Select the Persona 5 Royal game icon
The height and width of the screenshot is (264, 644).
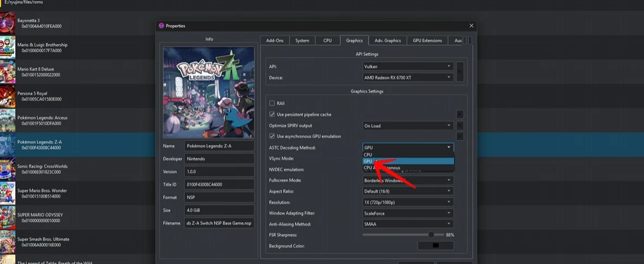point(7,96)
